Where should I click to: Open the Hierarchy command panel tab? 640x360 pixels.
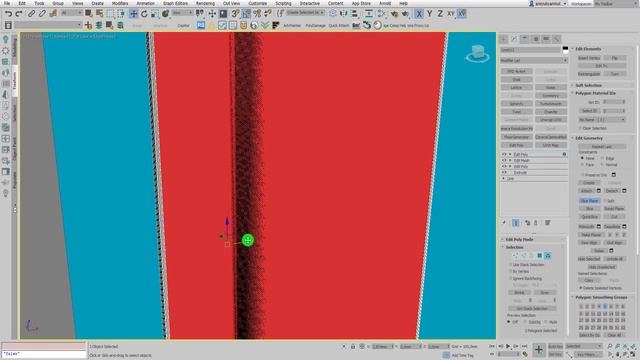pyautogui.click(x=525, y=39)
